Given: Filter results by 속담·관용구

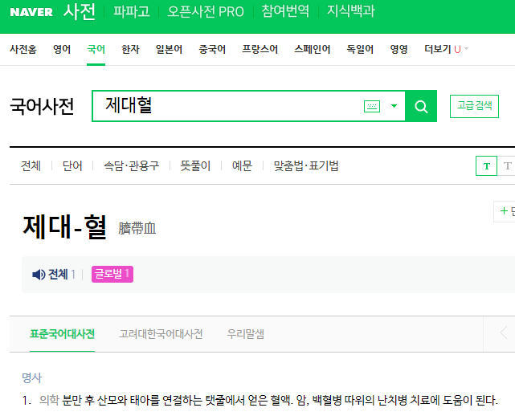Looking at the screenshot, I should 132,165.
